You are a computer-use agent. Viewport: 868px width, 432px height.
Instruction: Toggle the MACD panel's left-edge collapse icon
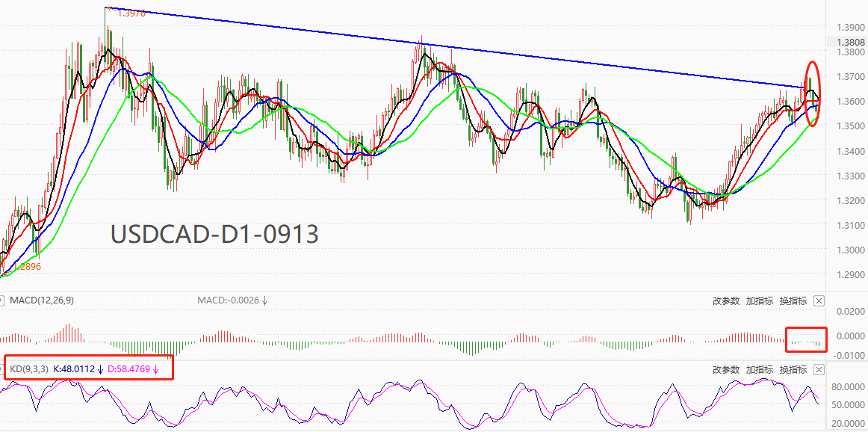(2, 301)
